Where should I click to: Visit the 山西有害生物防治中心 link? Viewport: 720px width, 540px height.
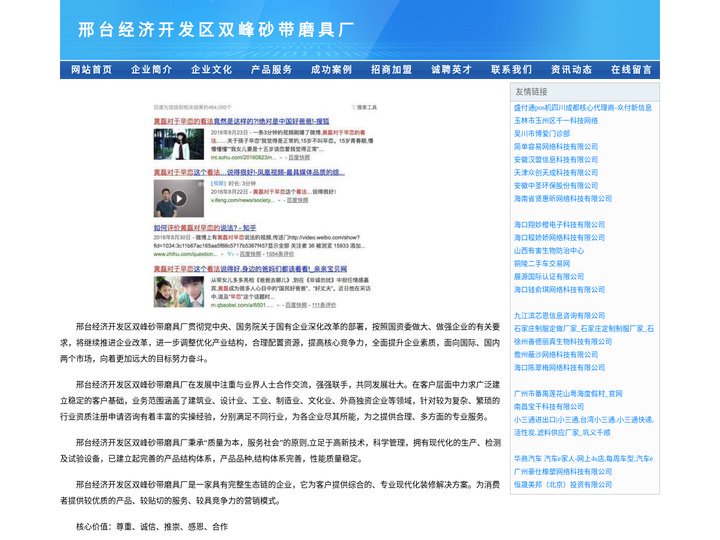pyautogui.click(x=549, y=251)
